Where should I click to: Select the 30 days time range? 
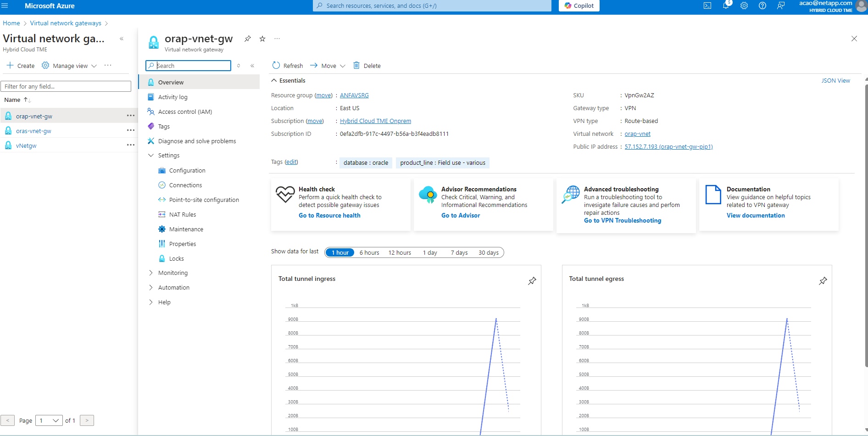(488, 253)
